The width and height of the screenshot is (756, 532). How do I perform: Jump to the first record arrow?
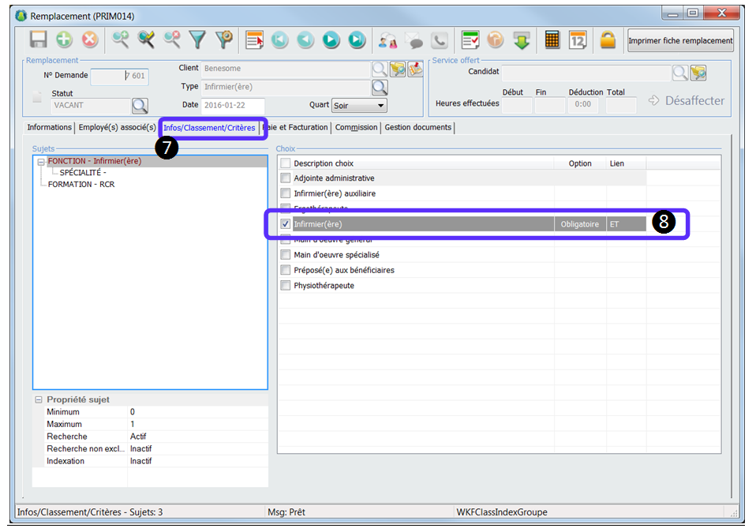(x=279, y=40)
